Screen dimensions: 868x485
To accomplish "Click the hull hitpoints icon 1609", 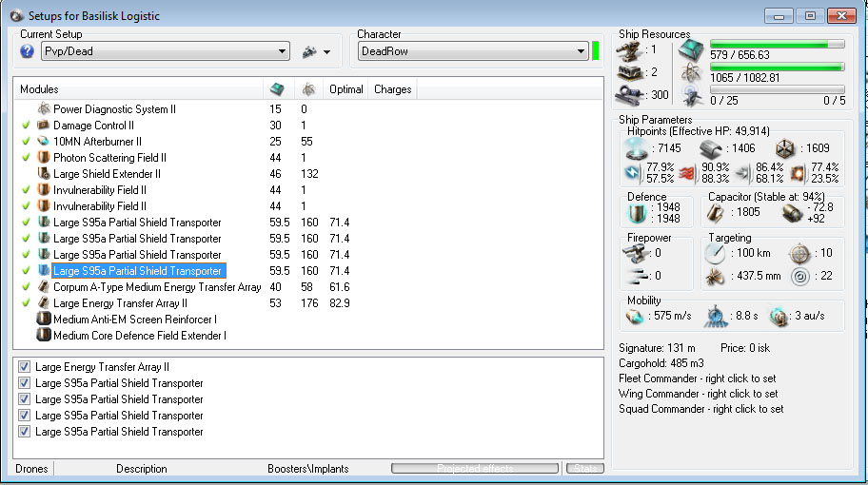I will (x=785, y=148).
